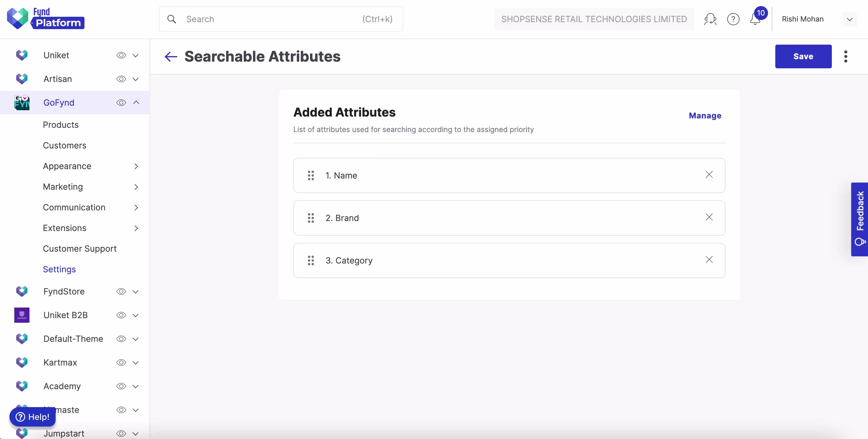
Task: Toggle visibility eye for GoFynd
Action: click(x=121, y=103)
